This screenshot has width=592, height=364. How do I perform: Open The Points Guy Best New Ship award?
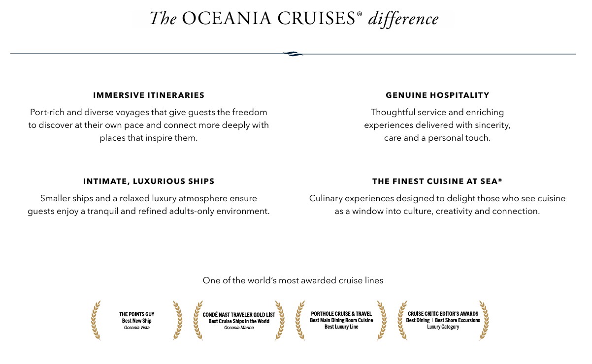[x=136, y=320]
